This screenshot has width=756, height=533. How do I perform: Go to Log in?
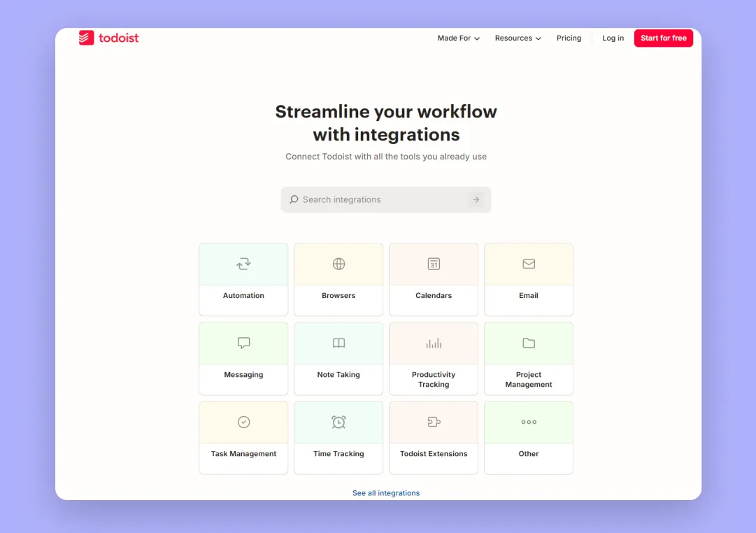point(613,38)
